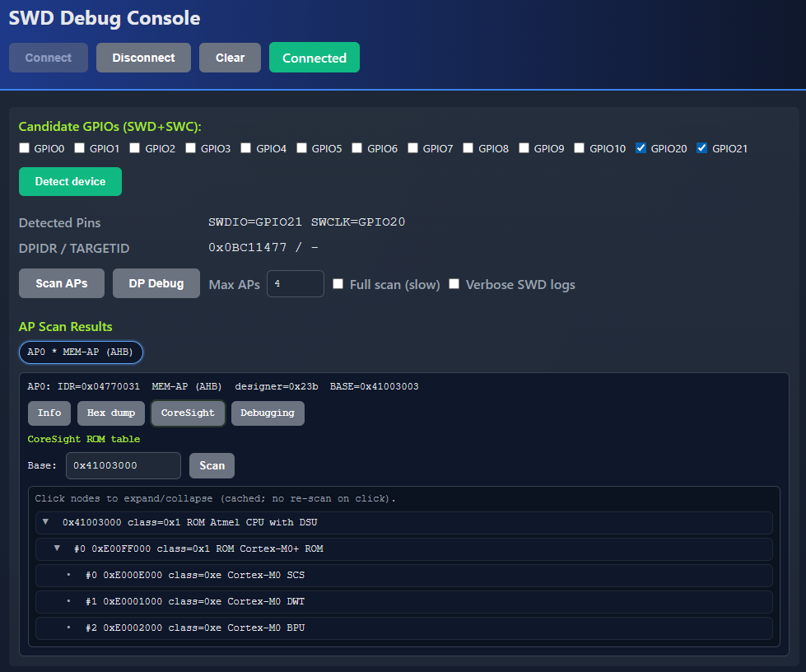Screen dimensions: 806x672
Task: Tick the GPIO5 checkbox
Action: coord(301,148)
